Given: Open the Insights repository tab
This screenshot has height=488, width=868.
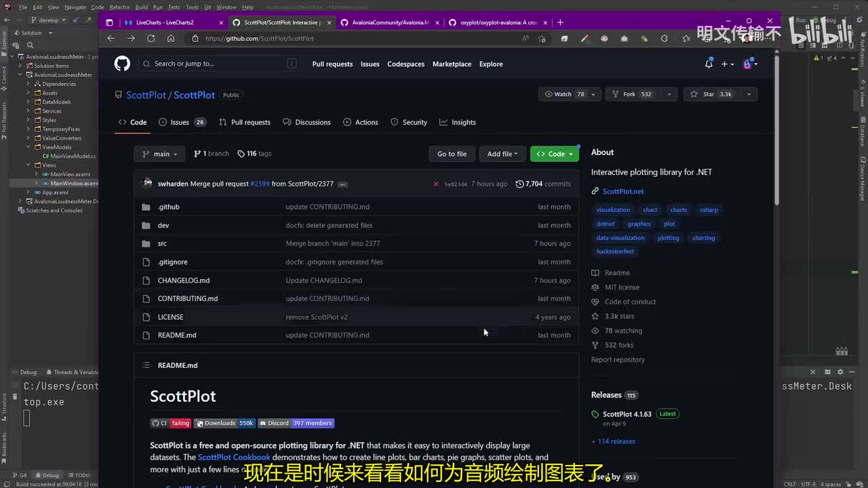Looking at the screenshot, I should tap(458, 122).
